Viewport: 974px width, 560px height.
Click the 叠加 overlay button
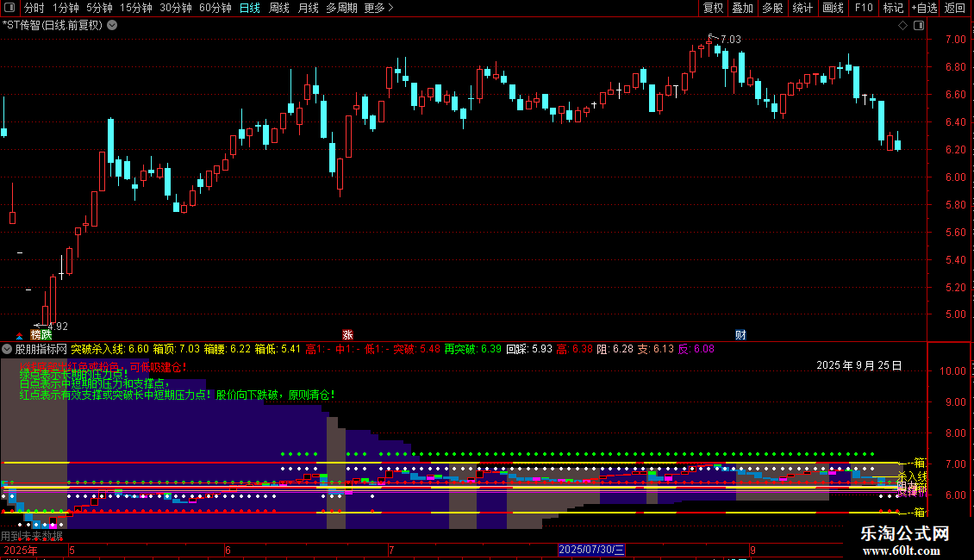tap(742, 8)
